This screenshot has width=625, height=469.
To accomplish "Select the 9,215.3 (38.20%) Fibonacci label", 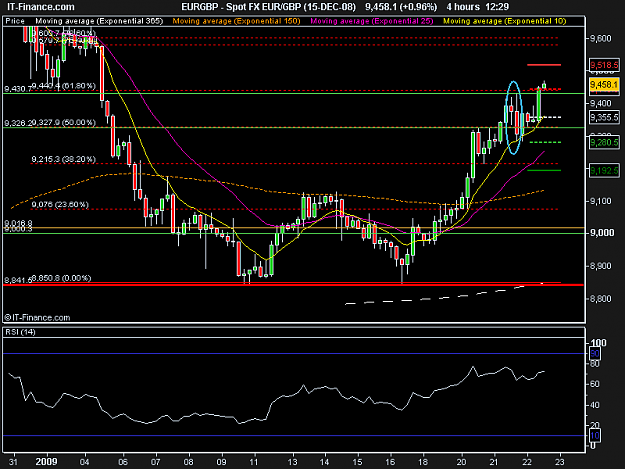I will (x=63, y=159).
